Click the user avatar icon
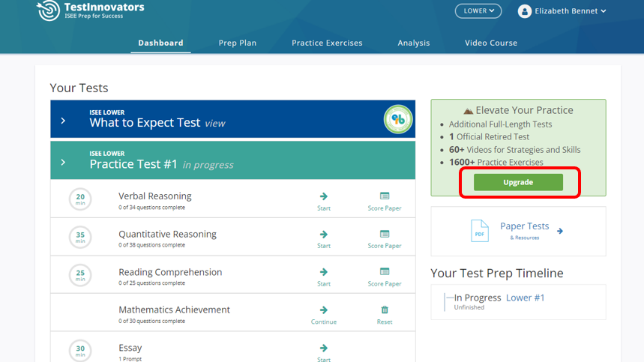The height and width of the screenshot is (362, 644). (x=525, y=11)
